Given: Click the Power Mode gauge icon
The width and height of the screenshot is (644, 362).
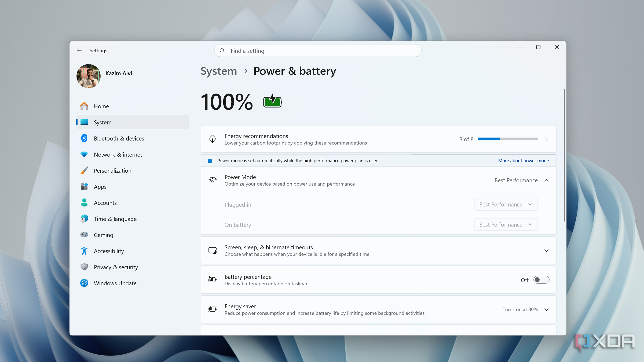Looking at the screenshot, I should coord(213,180).
